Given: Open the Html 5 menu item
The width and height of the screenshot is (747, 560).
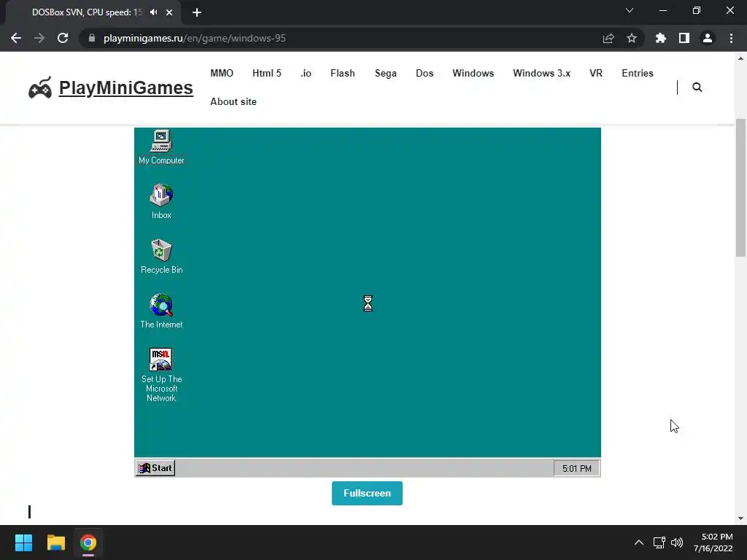Looking at the screenshot, I should (x=267, y=74).
